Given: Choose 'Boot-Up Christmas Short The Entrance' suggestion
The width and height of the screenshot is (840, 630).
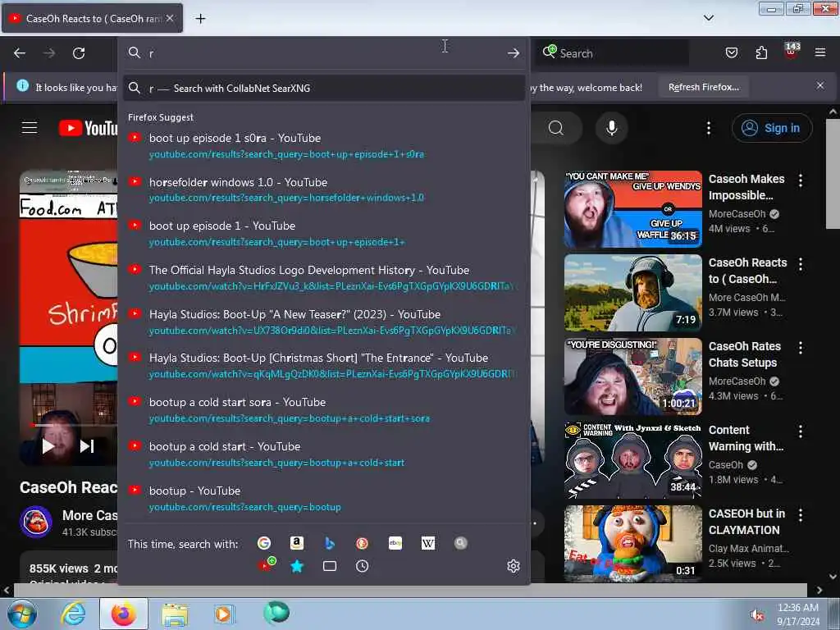Looking at the screenshot, I should coord(324,366).
